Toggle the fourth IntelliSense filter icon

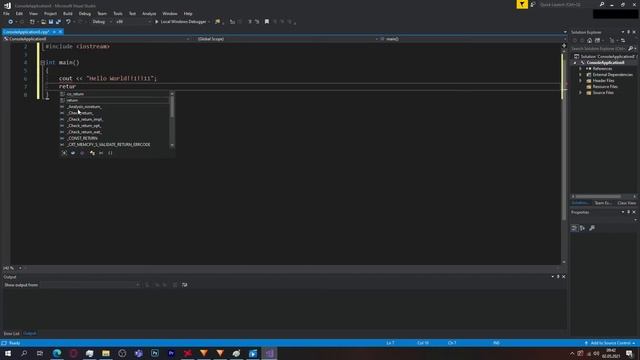pos(92,153)
